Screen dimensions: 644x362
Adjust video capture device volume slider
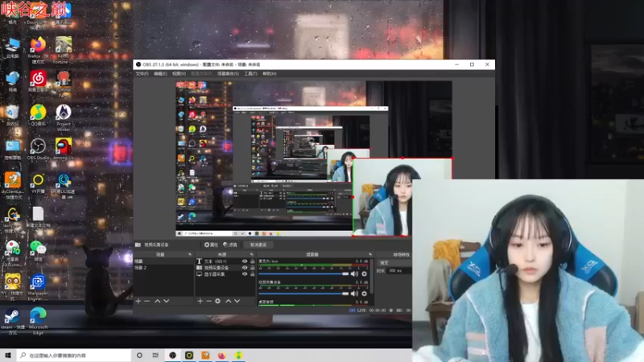303,294
